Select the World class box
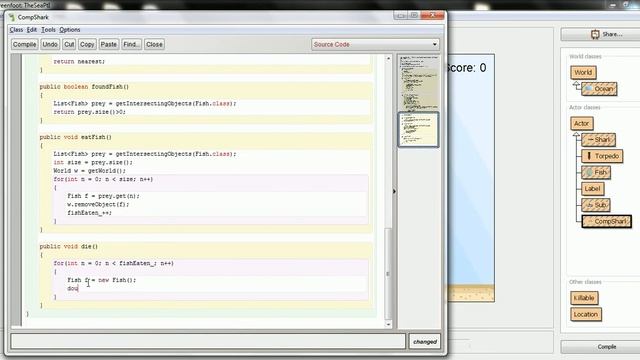This screenshot has width=640, height=360. 583,73
